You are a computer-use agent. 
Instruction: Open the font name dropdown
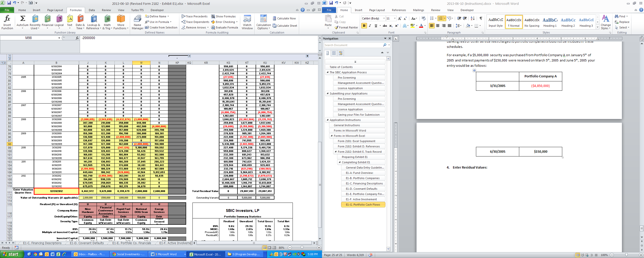(x=384, y=18)
